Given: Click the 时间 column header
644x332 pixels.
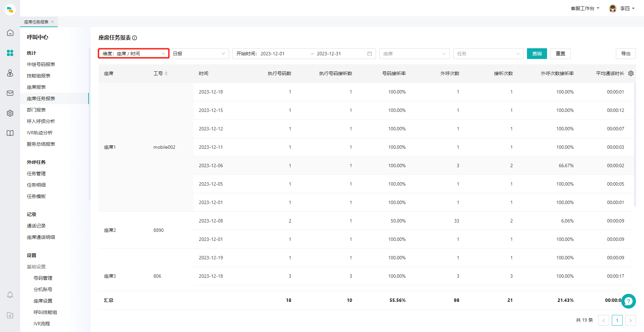Looking at the screenshot, I should (x=204, y=73).
